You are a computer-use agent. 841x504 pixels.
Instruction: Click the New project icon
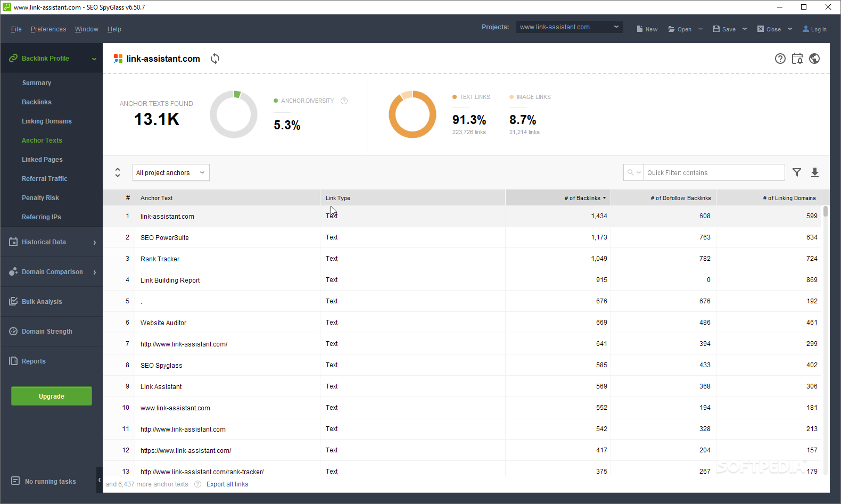click(x=640, y=29)
